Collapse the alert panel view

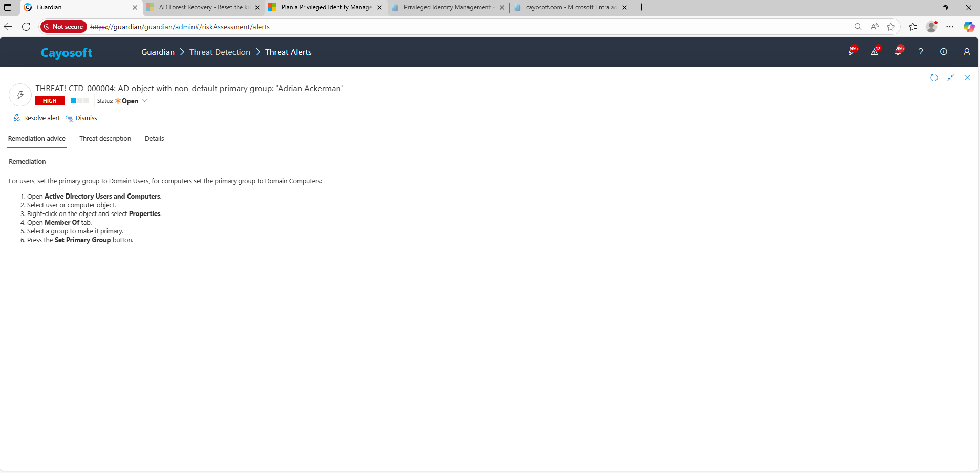(x=951, y=78)
